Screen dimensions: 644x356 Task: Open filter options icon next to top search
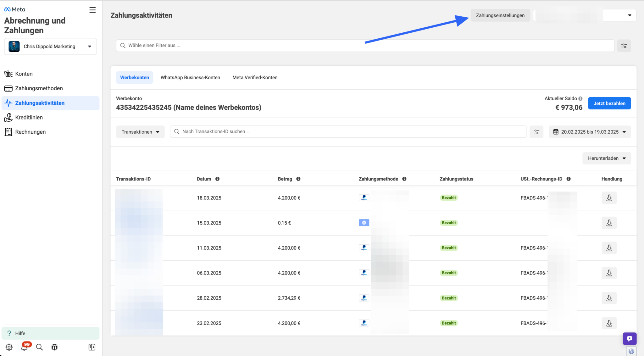coord(624,46)
